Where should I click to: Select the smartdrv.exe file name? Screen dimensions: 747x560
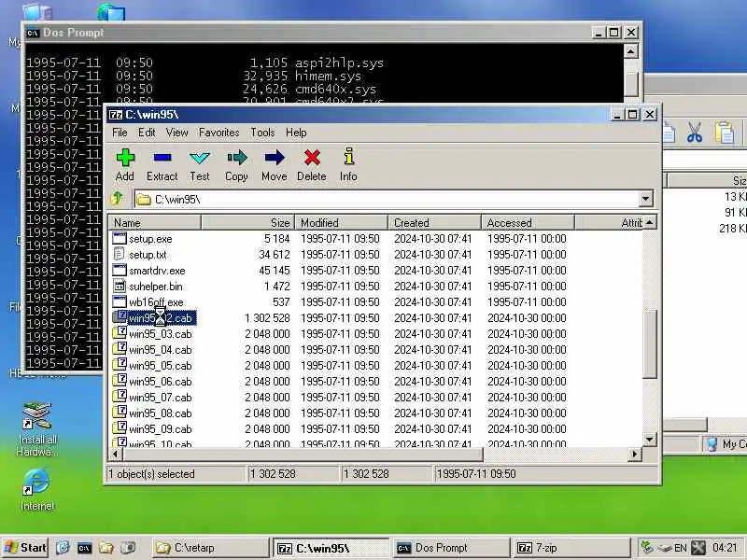(x=157, y=271)
